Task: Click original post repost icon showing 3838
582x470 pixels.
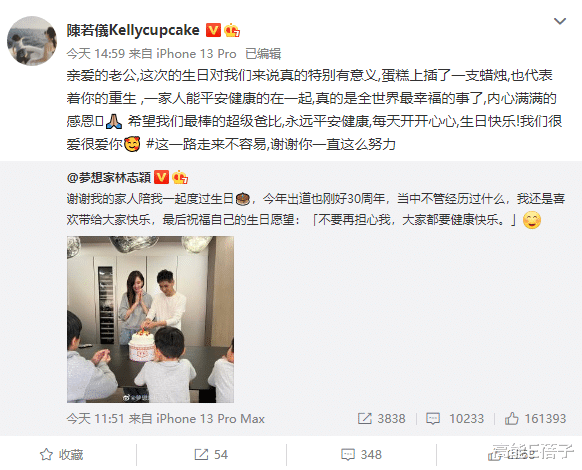Action: coord(381,419)
